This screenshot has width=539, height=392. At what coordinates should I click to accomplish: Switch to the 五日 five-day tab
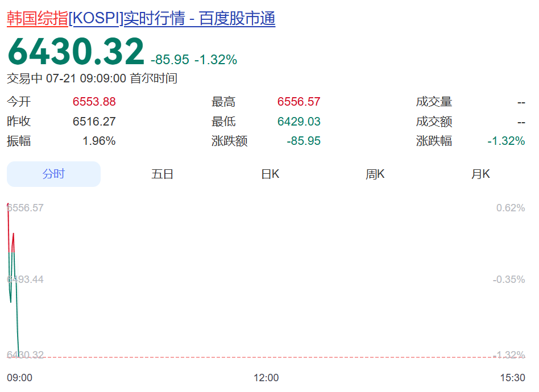162,174
